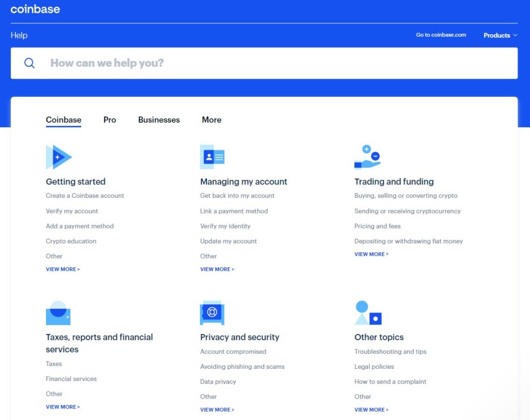
Task: Open the How to send a complaint link
Action: pyautogui.click(x=390, y=381)
